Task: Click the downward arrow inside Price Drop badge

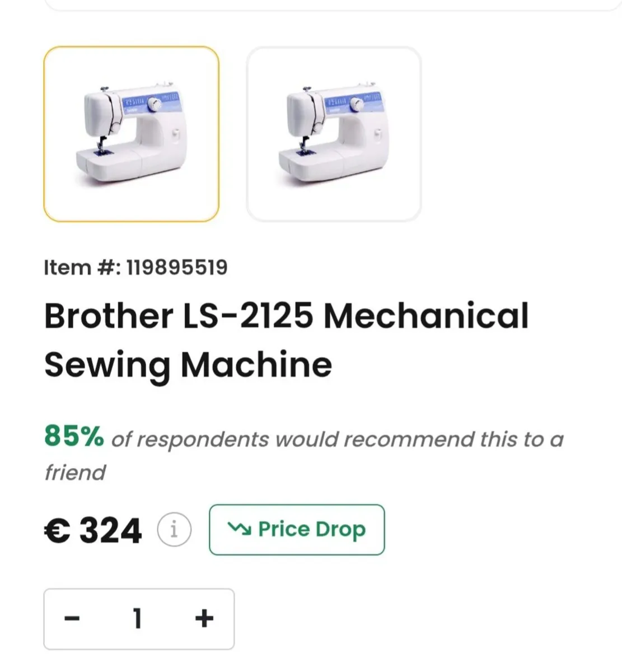Action: click(x=241, y=529)
